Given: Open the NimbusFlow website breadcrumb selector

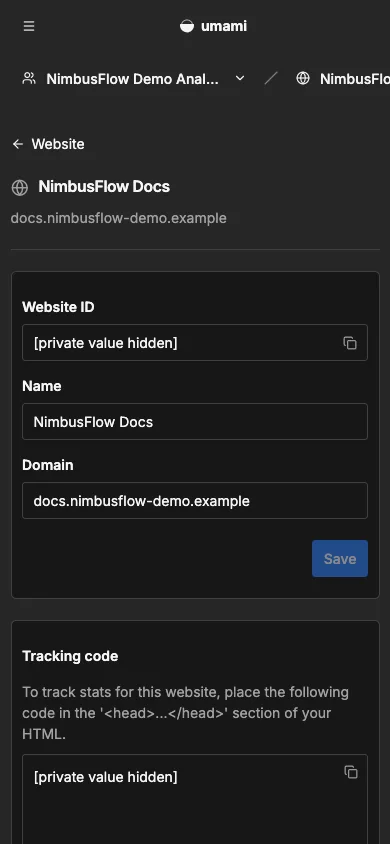Looking at the screenshot, I should pos(342,79).
